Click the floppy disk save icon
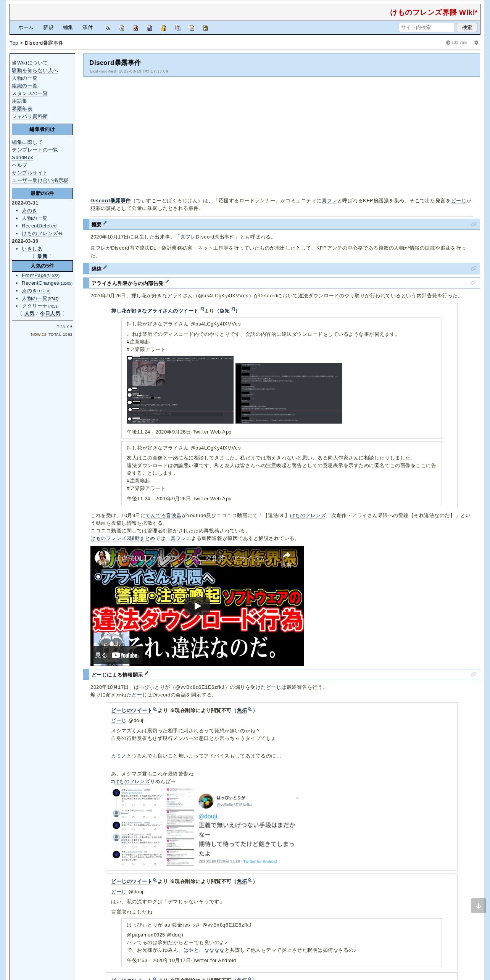The image size is (490, 980). tap(150, 28)
